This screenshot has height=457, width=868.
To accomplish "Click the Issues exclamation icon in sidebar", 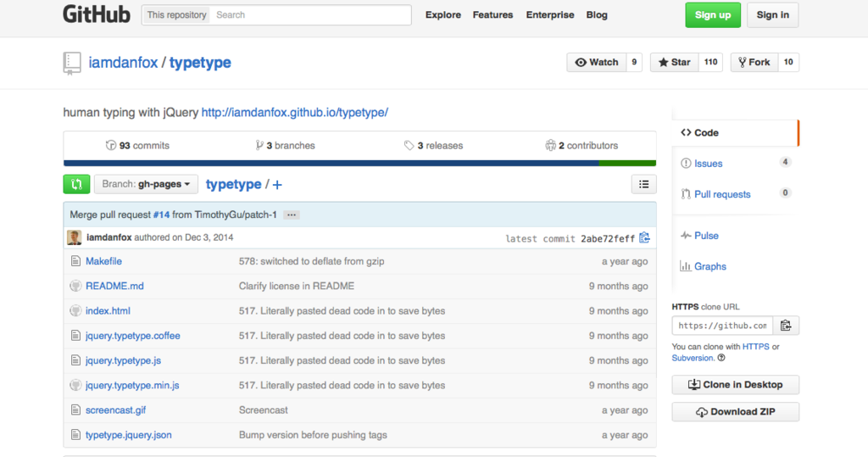I will coord(686,164).
